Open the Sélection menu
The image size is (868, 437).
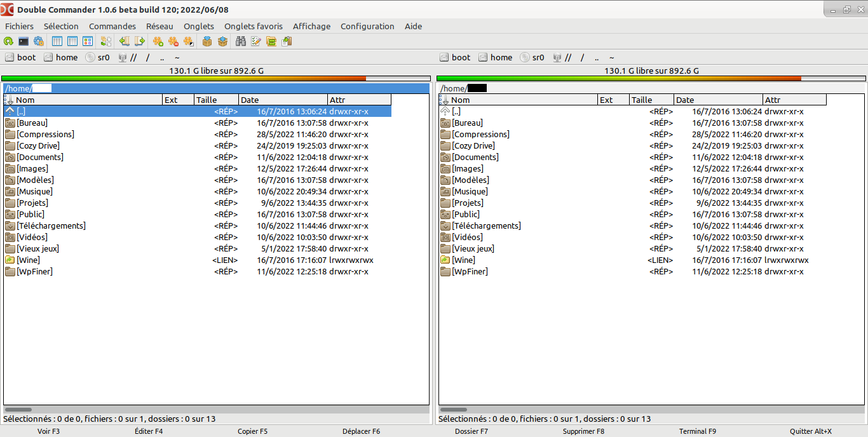[x=61, y=26]
